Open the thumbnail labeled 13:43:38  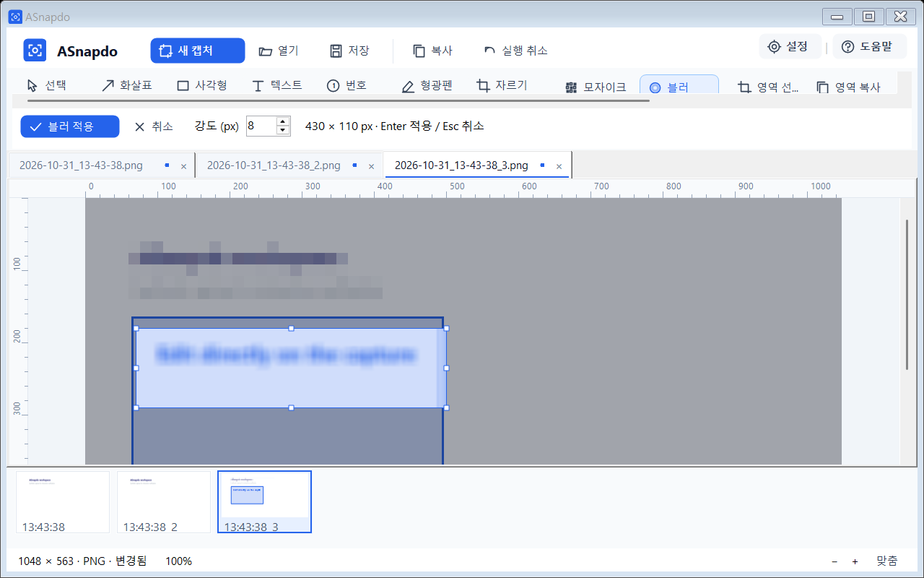coord(63,502)
